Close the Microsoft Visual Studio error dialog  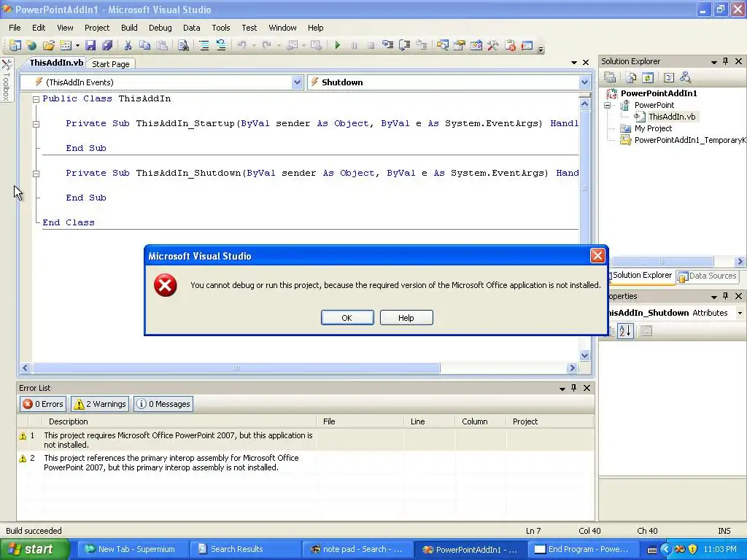click(597, 256)
